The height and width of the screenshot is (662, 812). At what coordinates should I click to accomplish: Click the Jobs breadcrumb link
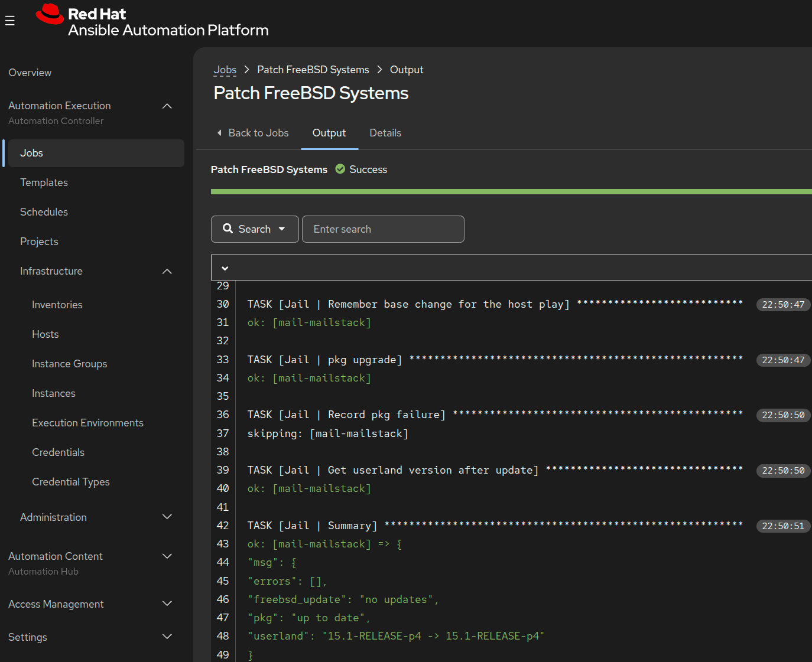(225, 70)
